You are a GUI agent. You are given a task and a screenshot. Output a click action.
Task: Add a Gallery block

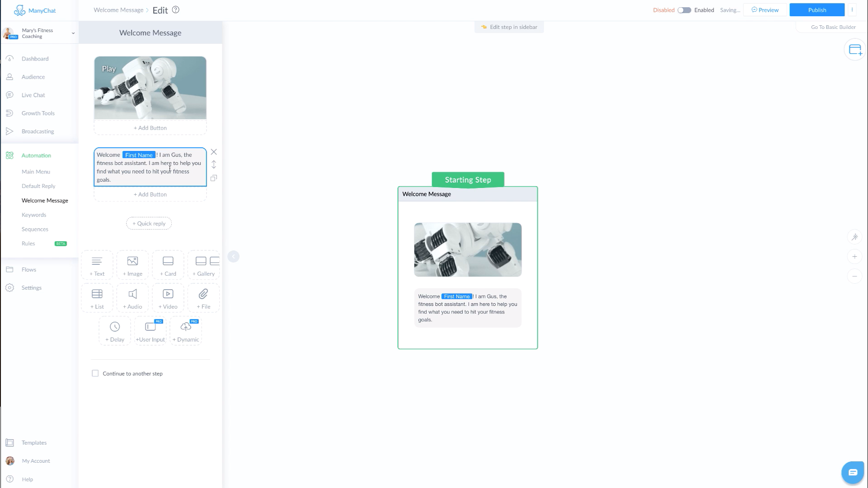(204, 265)
